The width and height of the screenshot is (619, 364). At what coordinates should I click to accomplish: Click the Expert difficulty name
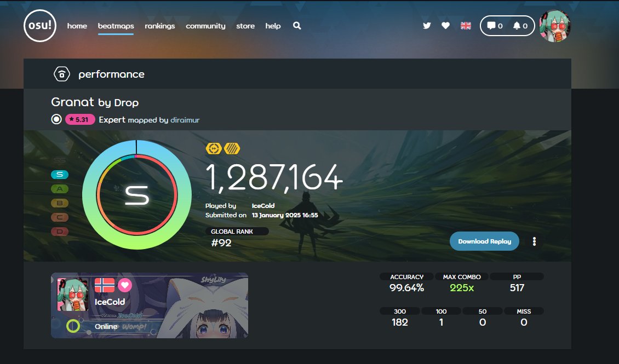point(112,119)
